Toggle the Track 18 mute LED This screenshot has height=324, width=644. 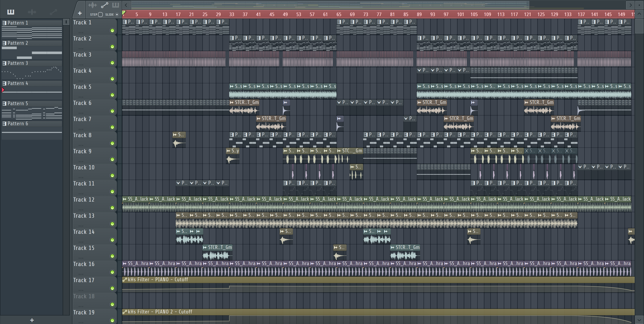click(x=112, y=305)
